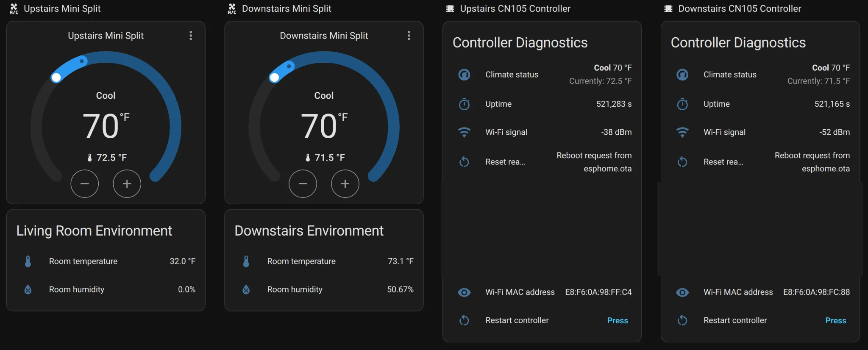
Task: Click the humidity droplet icon in Downstairs Environment
Action: pos(246,289)
